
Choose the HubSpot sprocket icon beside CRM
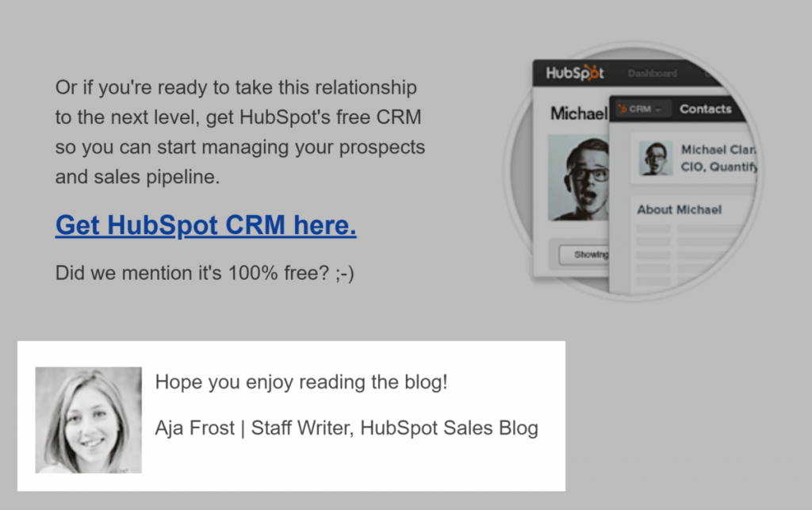622,109
